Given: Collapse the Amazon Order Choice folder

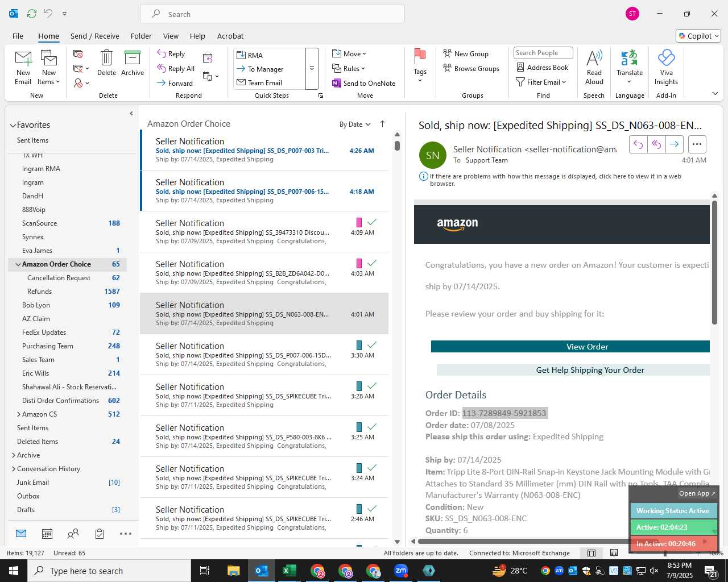Looking at the screenshot, I should point(18,264).
